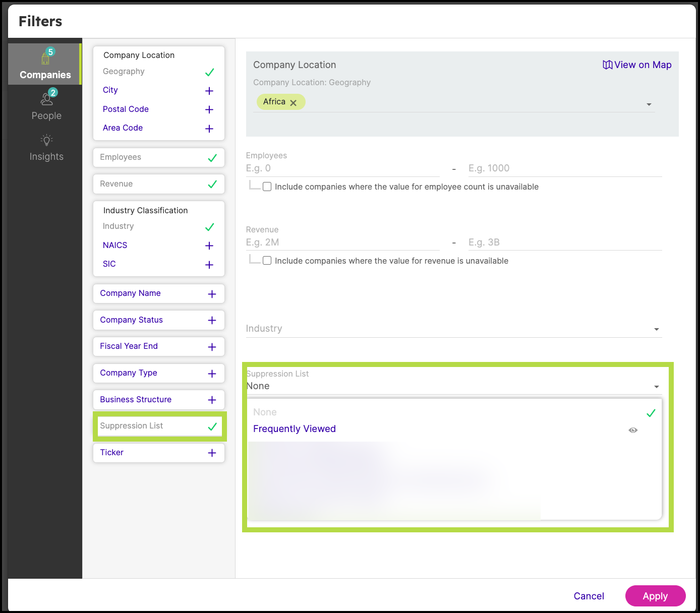Add the City filter with plus icon
The width and height of the screenshot is (700, 613).
pyautogui.click(x=209, y=91)
